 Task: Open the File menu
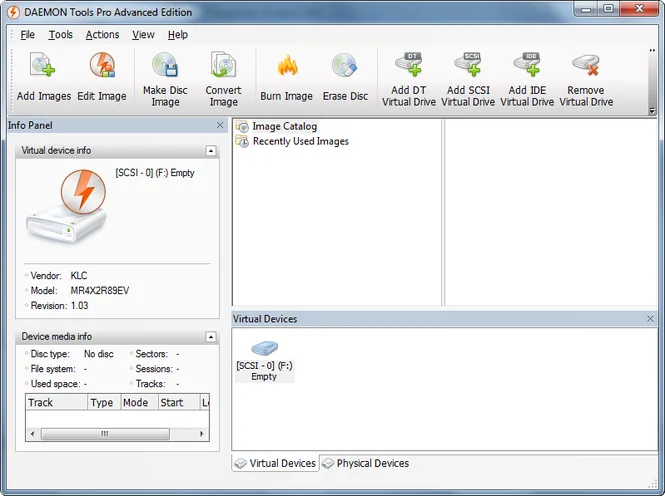(x=28, y=35)
